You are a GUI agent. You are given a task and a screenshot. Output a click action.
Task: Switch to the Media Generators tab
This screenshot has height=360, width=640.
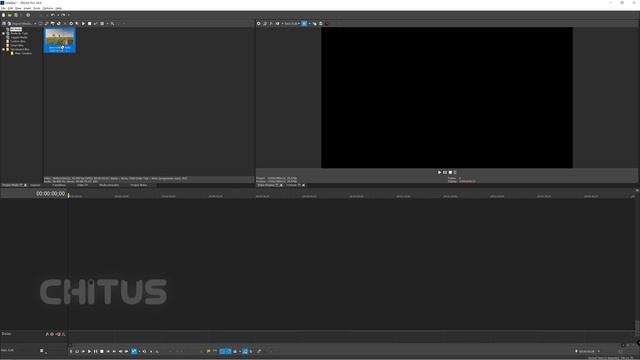(109, 185)
